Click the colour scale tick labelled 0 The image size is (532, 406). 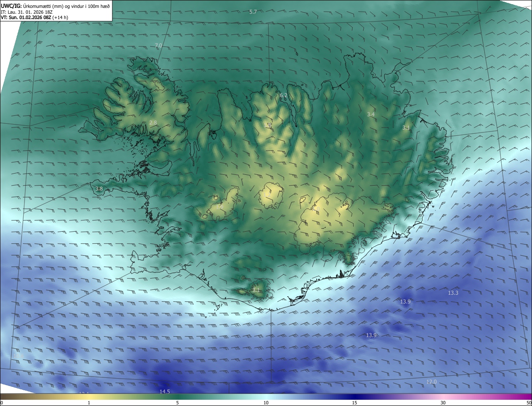[x=2, y=403]
